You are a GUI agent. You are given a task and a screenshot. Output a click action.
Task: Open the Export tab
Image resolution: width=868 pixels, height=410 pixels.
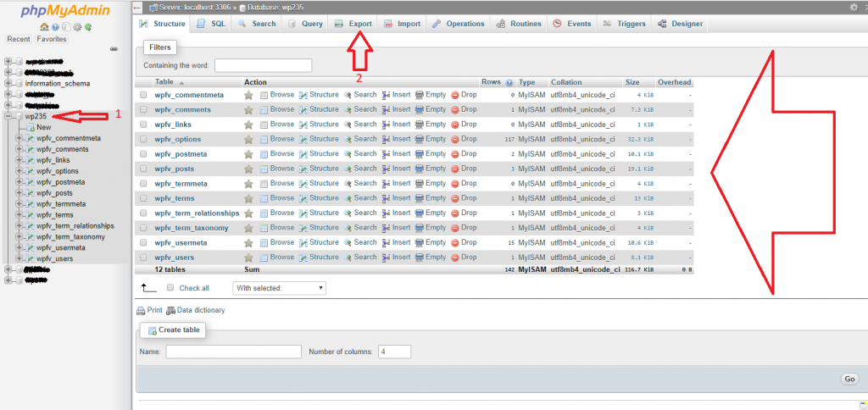pos(353,24)
